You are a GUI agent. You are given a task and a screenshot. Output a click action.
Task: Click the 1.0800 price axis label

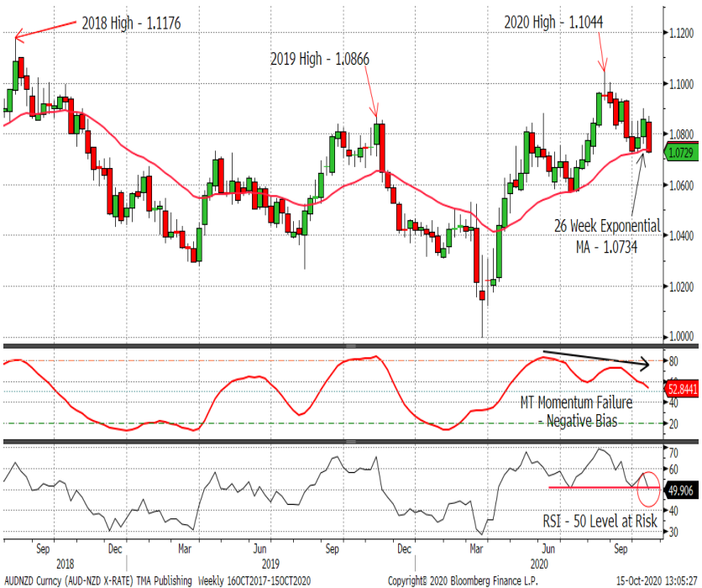[x=681, y=134]
